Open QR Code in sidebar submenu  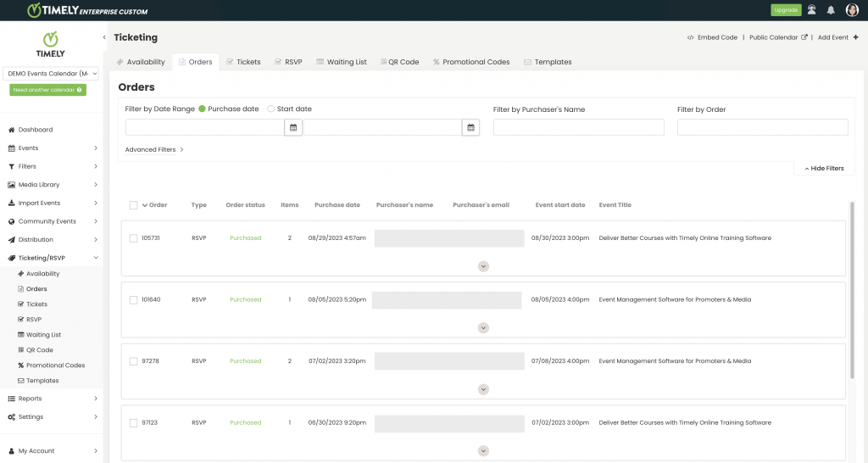click(40, 350)
